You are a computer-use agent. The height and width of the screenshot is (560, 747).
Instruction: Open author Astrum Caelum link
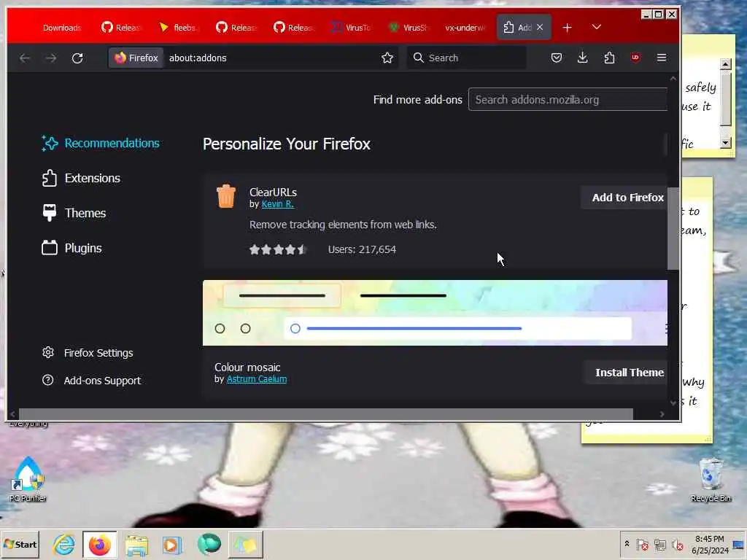pos(257,379)
